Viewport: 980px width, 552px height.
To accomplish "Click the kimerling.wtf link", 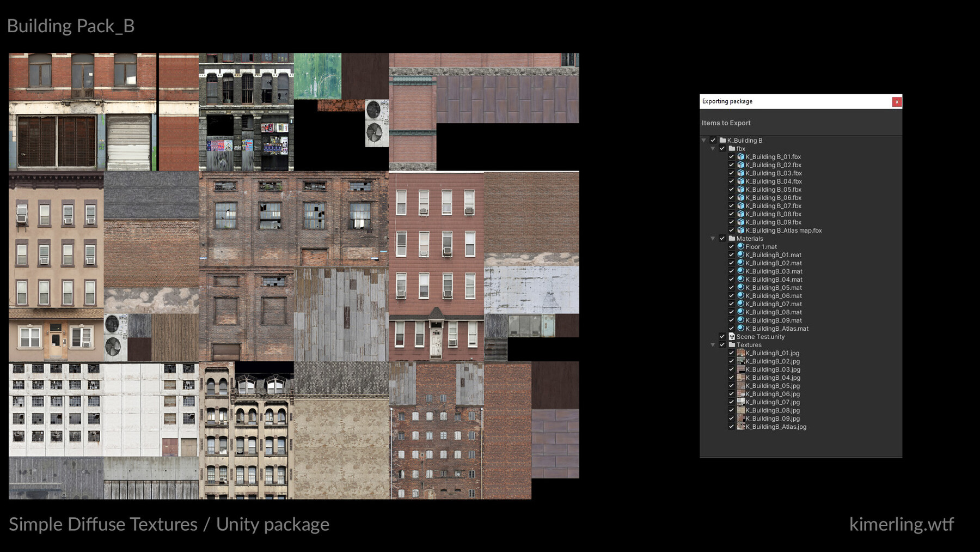I will [x=901, y=524].
